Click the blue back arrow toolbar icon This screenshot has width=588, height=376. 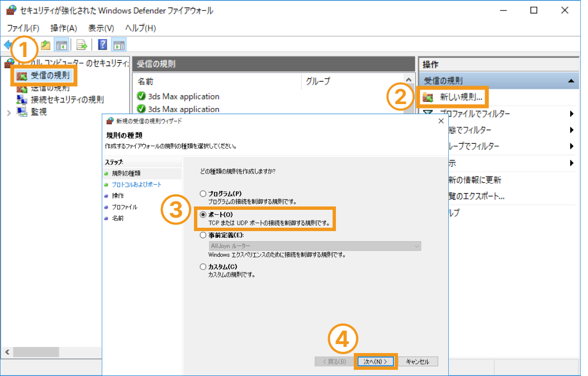click(7, 45)
